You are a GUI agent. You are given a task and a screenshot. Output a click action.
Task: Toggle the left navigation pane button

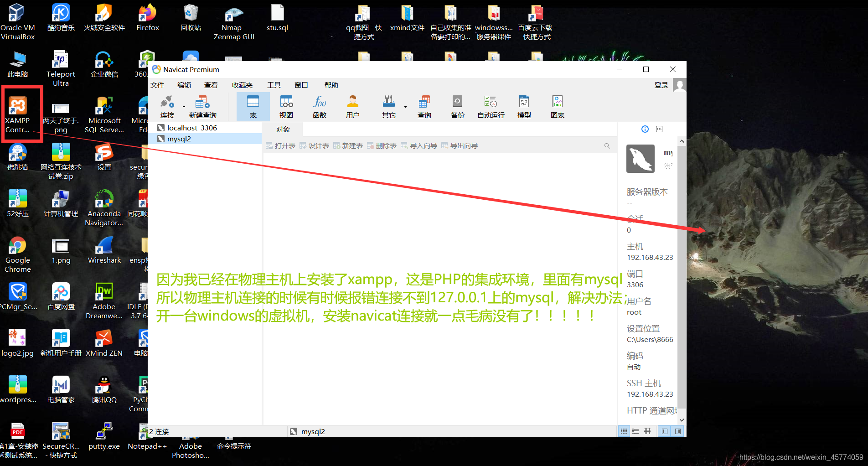tap(665, 431)
